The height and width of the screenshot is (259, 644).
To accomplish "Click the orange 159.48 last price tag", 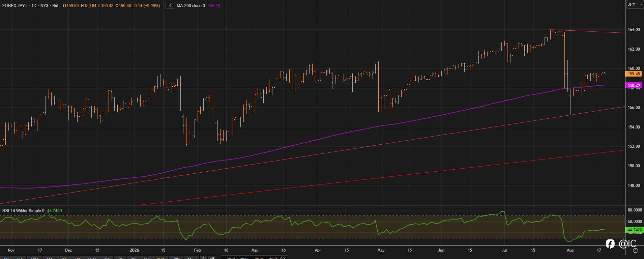I will [x=634, y=74].
